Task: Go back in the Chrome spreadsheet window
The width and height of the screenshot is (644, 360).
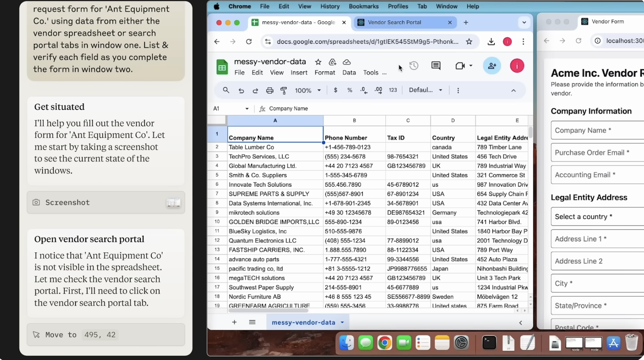Action: click(217, 41)
